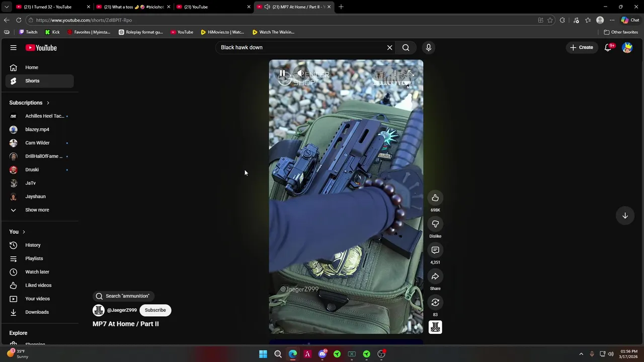Open the HiMovies.to bookmark
Image resolution: width=644 pixels, height=362 pixels.
[x=222, y=32]
